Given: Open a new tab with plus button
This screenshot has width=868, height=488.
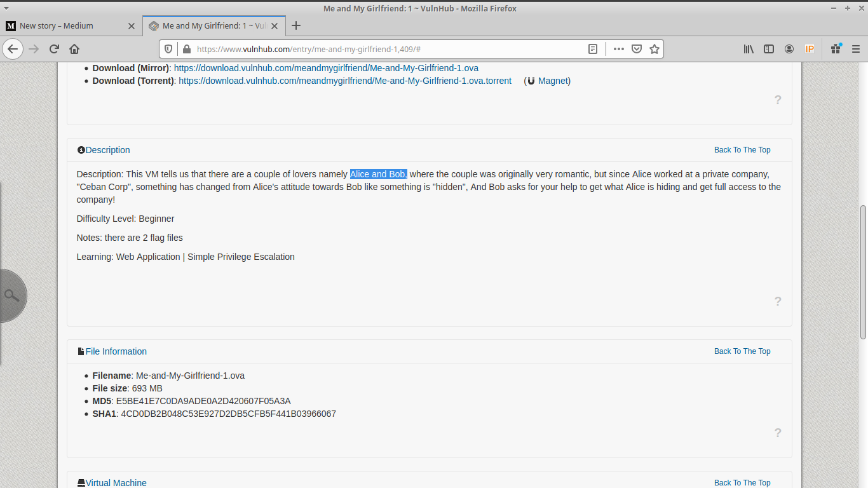Looking at the screenshot, I should point(296,25).
